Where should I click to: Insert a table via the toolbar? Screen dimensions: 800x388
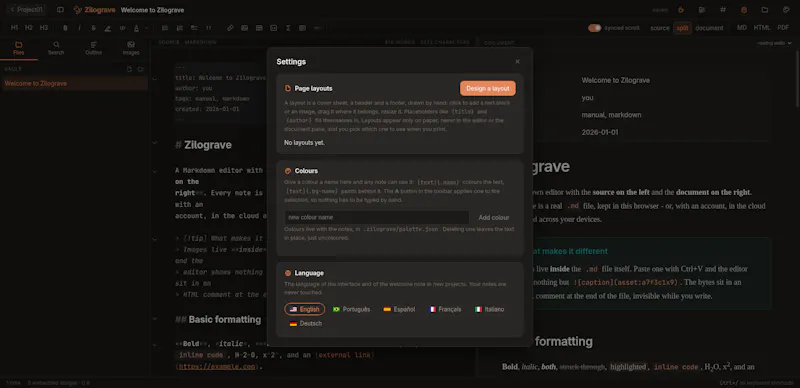tap(259, 28)
